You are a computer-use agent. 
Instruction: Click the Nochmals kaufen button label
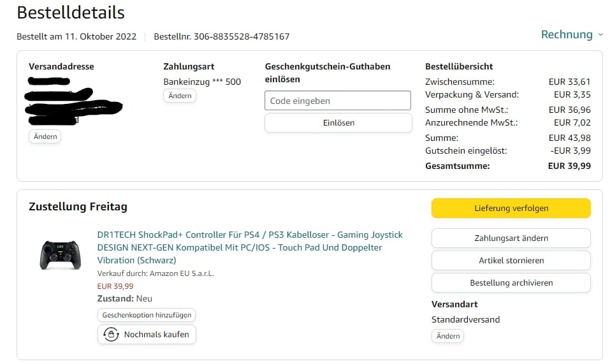click(156, 334)
